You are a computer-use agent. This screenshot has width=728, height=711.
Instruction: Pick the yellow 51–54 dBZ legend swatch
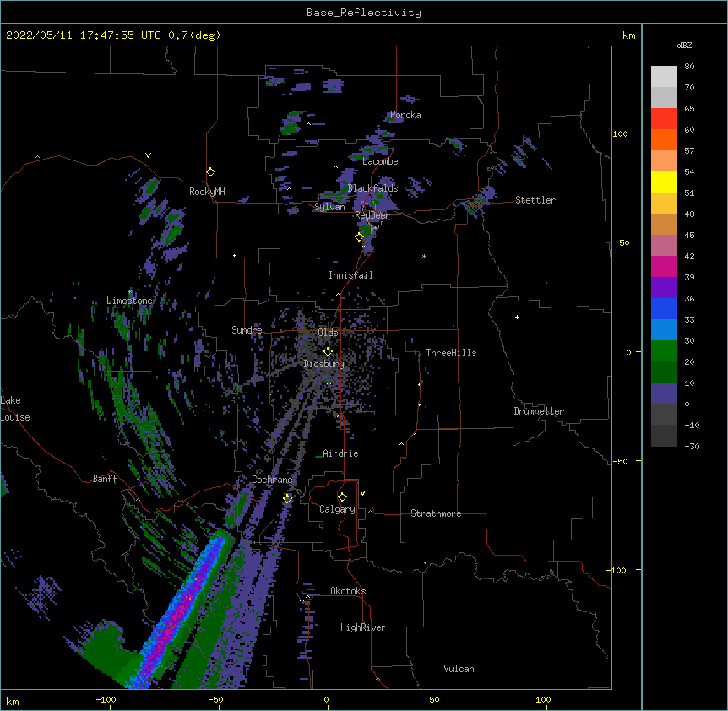664,182
